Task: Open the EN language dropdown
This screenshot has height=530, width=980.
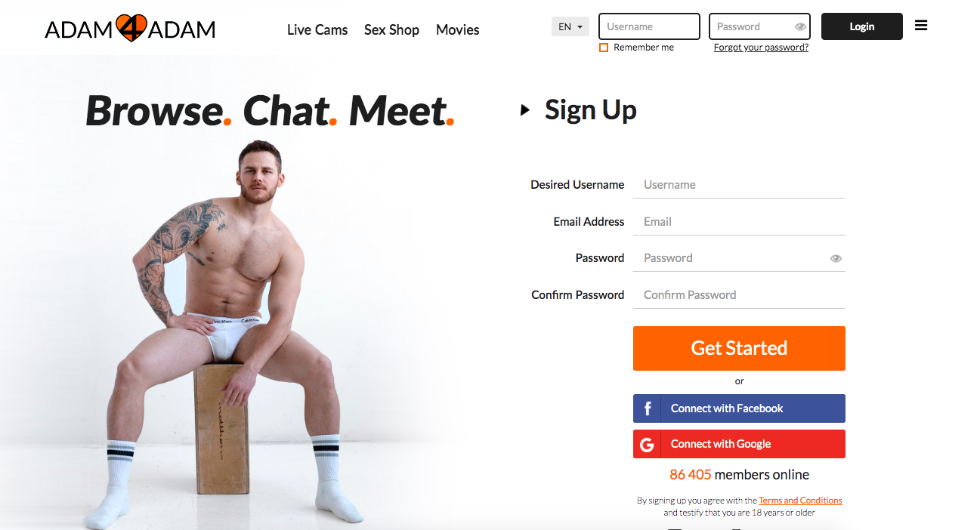Action: pyautogui.click(x=570, y=26)
